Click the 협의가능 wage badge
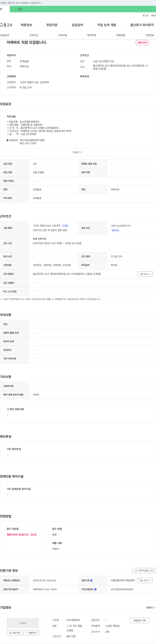 (x=115, y=230)
